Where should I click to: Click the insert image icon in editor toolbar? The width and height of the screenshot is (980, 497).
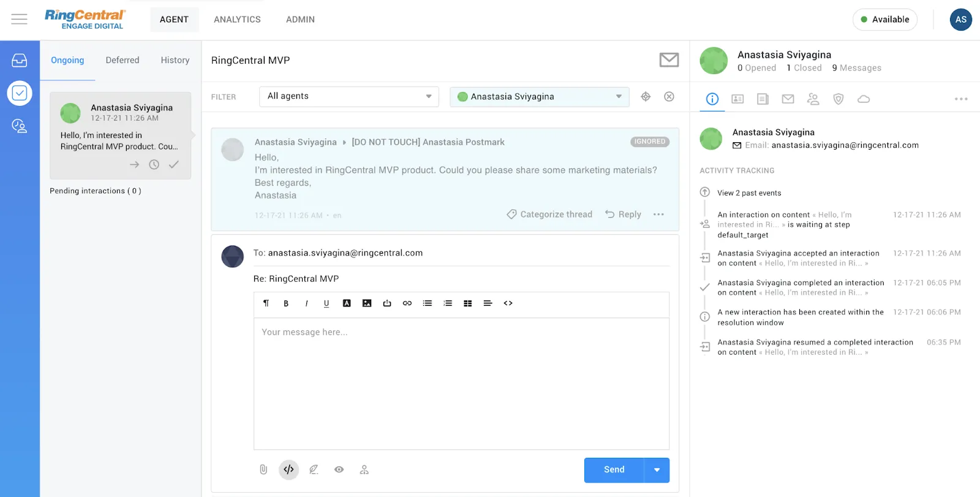pos(367,303)
